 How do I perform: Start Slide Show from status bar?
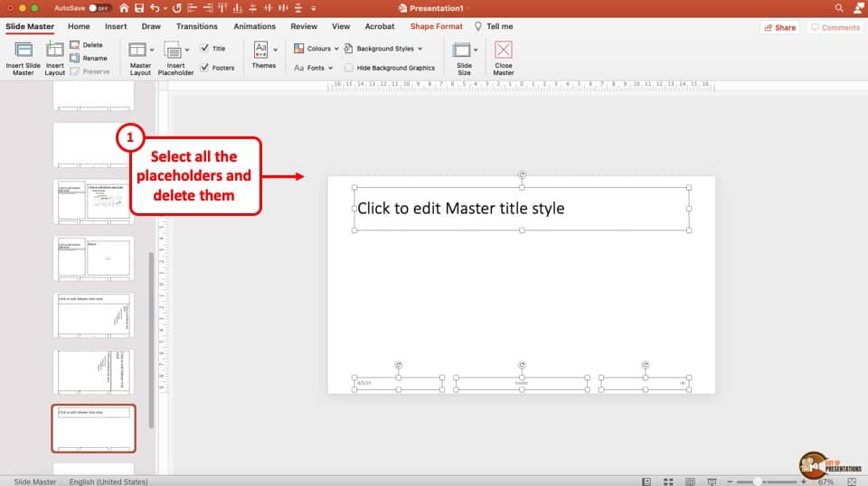point(712,481)
